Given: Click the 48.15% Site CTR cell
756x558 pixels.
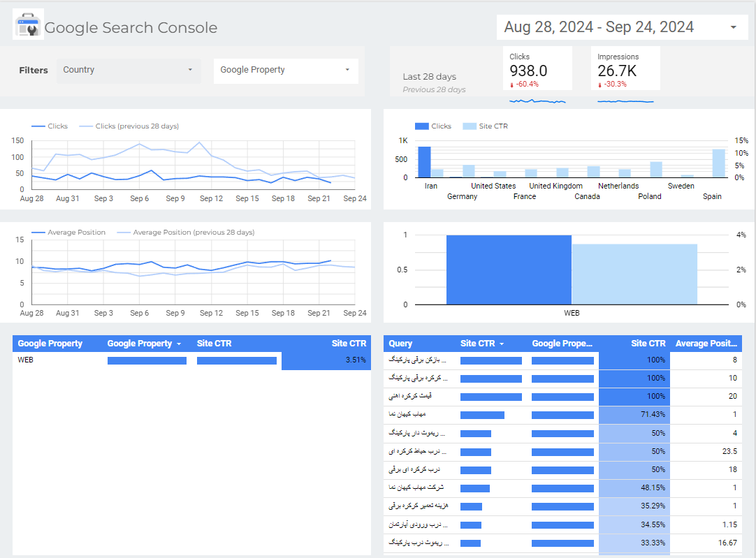Looking at the screenshot, I should point(634,487).
